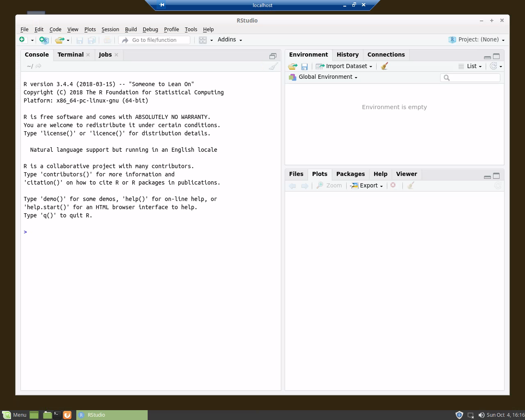Click the New File plus icon
Screen dimensions: 525x420
pyautogui.click(x=22, y=40)
